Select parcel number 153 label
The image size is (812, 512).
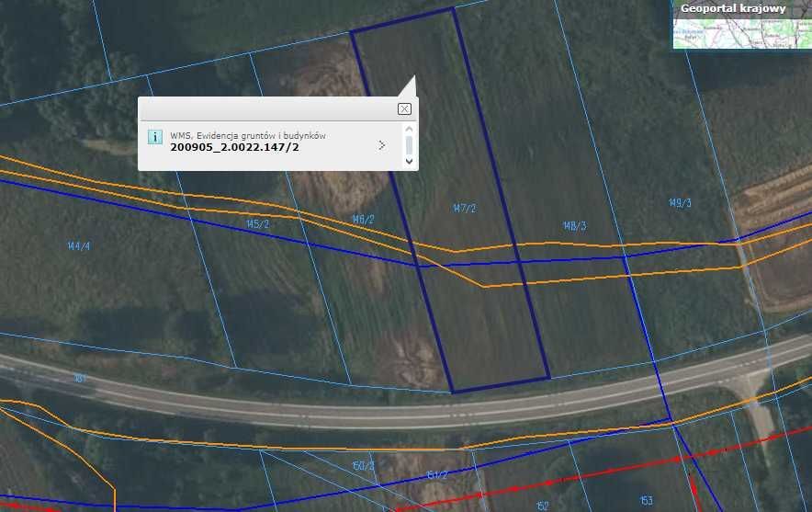(x=647, y=501)
